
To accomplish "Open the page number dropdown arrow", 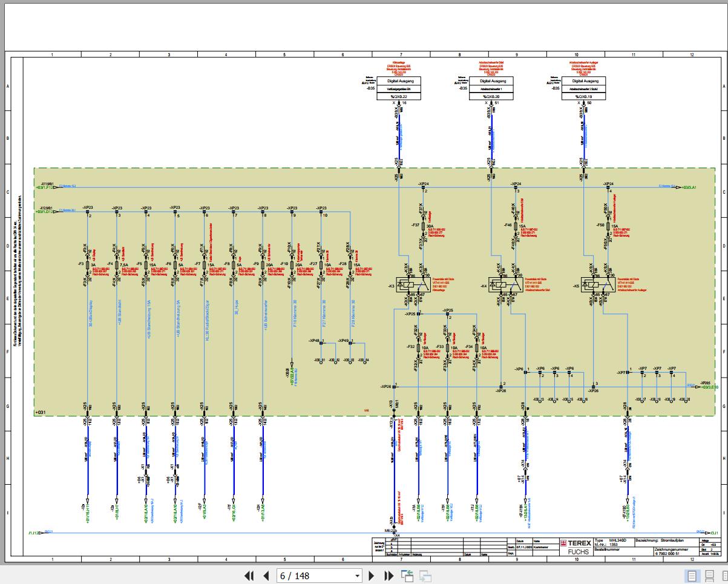I will click(x=357, y=576).
